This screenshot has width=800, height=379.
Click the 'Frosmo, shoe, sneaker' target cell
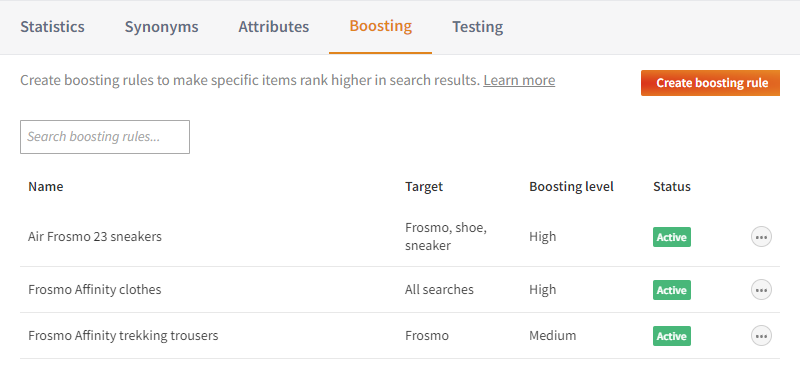(446, 237)
